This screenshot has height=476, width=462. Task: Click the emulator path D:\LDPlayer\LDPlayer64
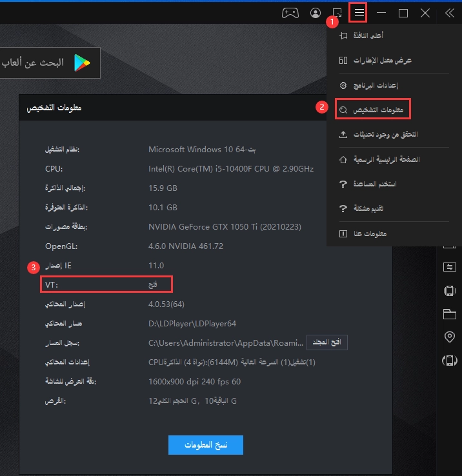pos(192,324)
